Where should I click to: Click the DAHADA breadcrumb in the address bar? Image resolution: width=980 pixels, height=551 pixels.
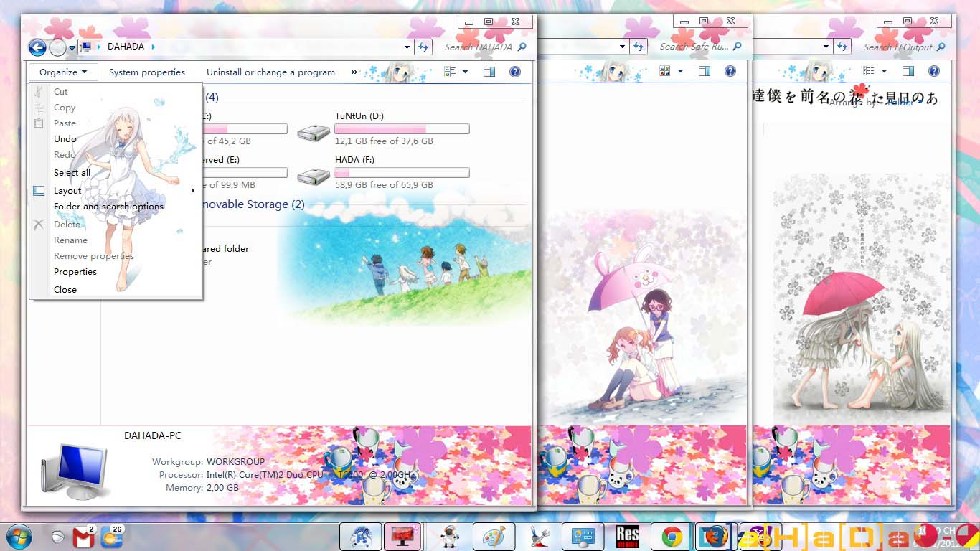(126, 47)
